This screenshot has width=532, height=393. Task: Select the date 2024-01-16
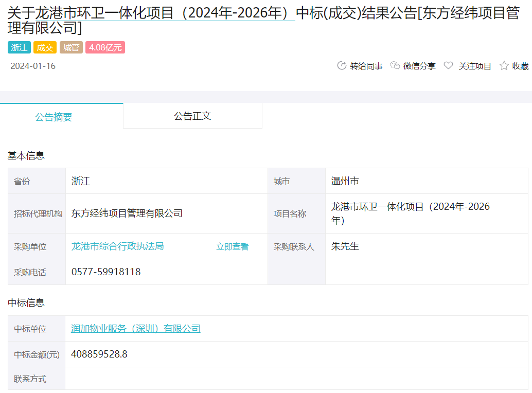(x=33, y=66)
